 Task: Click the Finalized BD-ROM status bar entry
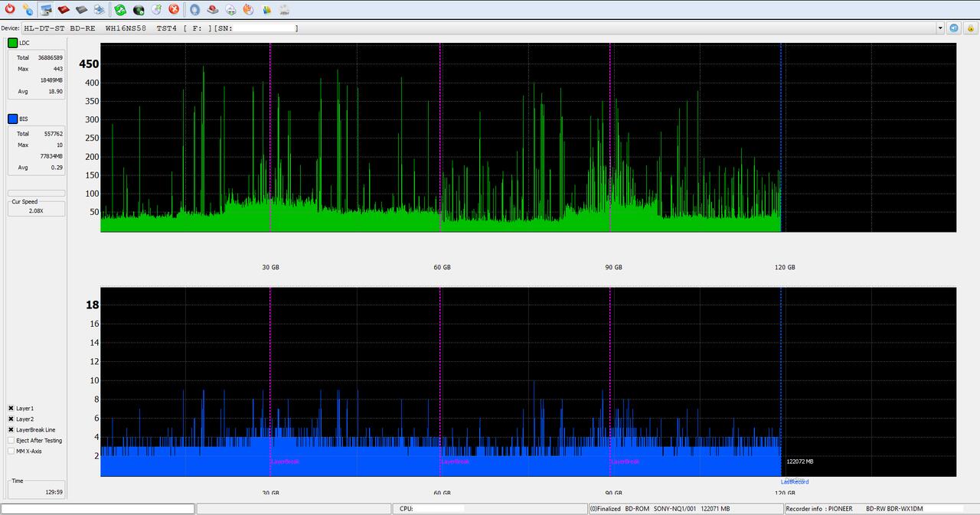[x=685, y=509]
